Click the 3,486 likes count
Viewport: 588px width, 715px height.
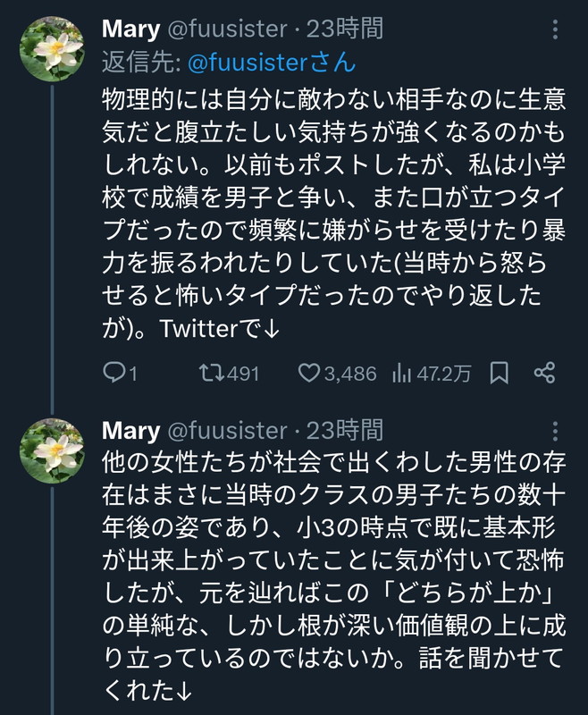click(x=350, y=374)
